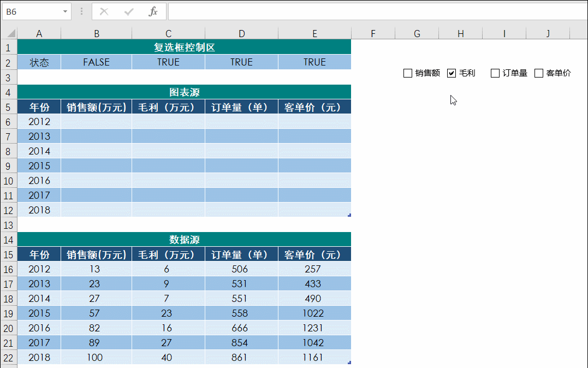
Task: Click gross profit value 23 in row 19
Action: [168, 313]
